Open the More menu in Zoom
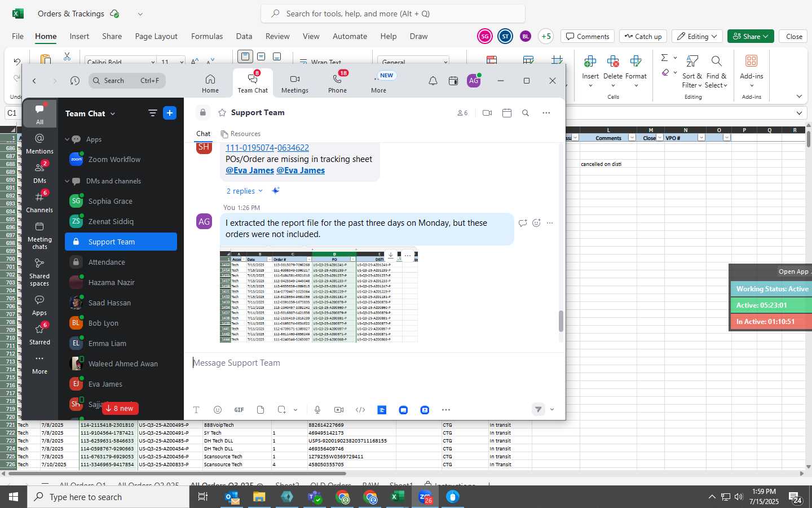 tap(379, 83)
